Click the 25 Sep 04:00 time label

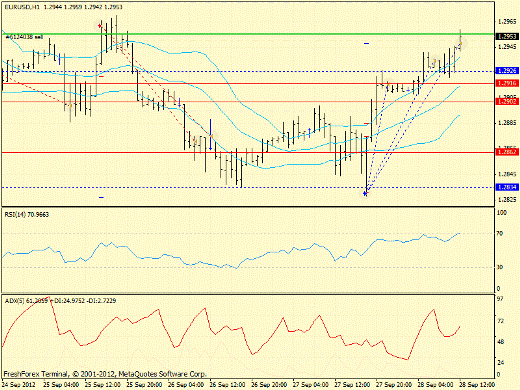61,384
